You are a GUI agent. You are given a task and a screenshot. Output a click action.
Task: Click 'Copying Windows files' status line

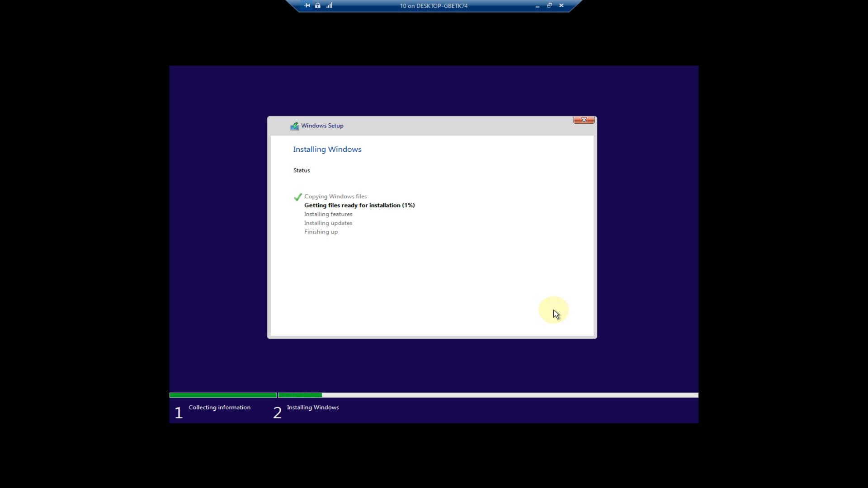point(335,197)
